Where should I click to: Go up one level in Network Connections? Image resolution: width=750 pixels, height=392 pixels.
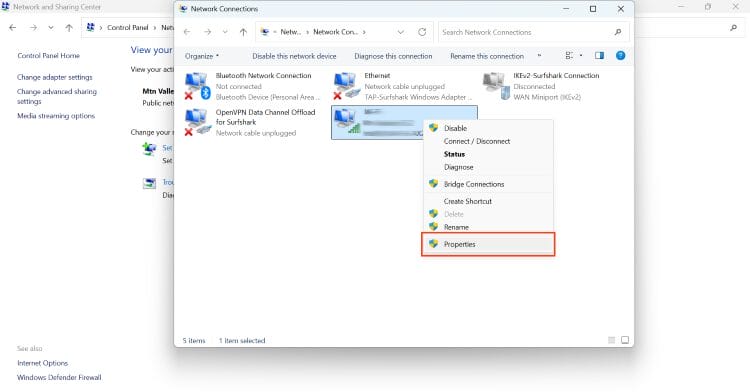click(x=243, y=32)
